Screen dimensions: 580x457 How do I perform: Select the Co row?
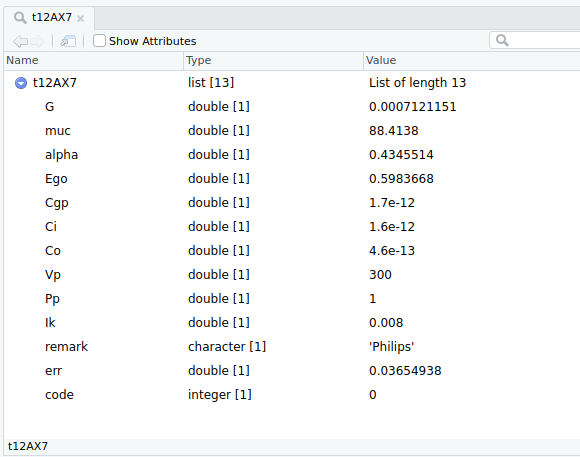coord(292,251)
